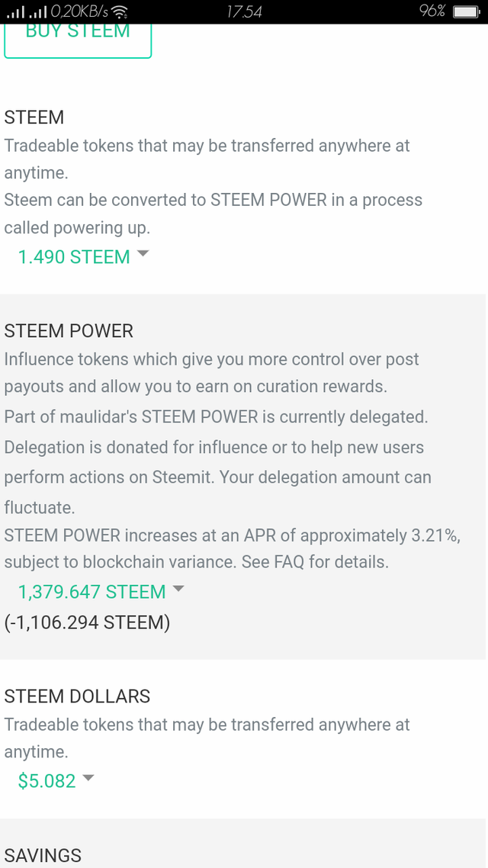Select the STEEM section heading
488x868 pixels.
34,117
